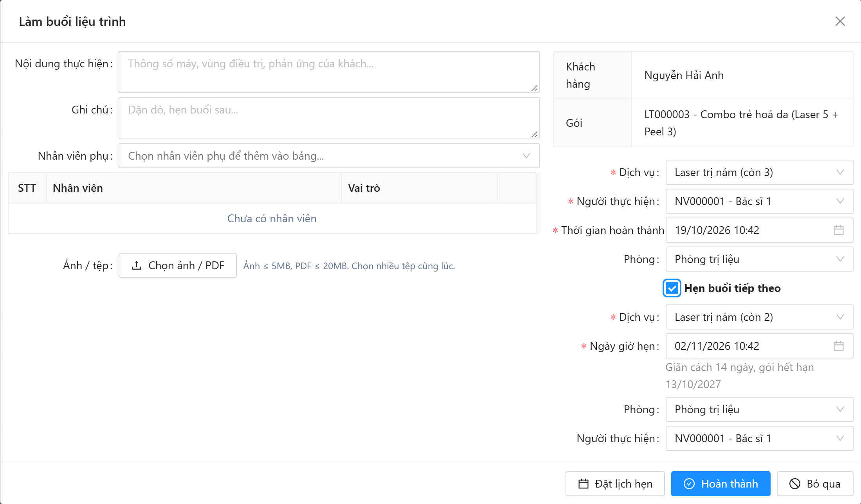
Task: Click customer name Nguyễn Hải Anh
Action: pos(684,75)
